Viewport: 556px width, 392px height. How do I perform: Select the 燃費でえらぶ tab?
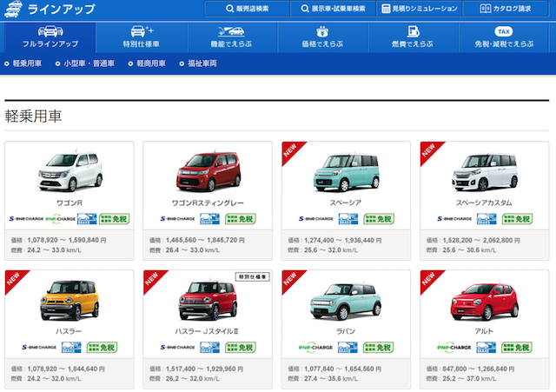[x=414, y=37]
